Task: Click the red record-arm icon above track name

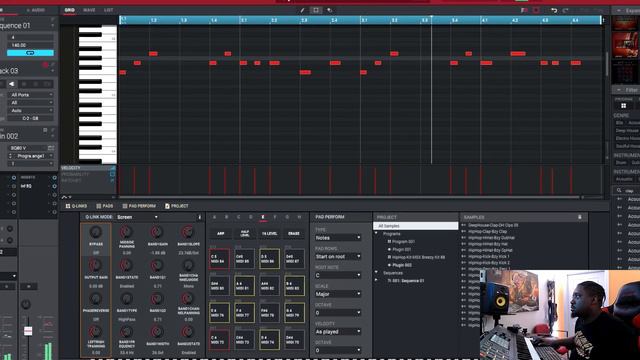Action: pos(45,64)
